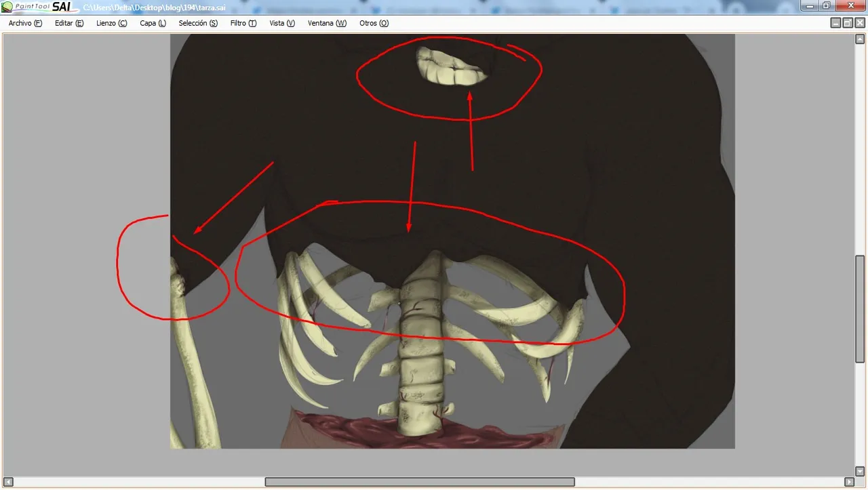Click the file path text in title bar
Image resolution: width=868 pixels, height=490 pixels.
click(155, 7)
